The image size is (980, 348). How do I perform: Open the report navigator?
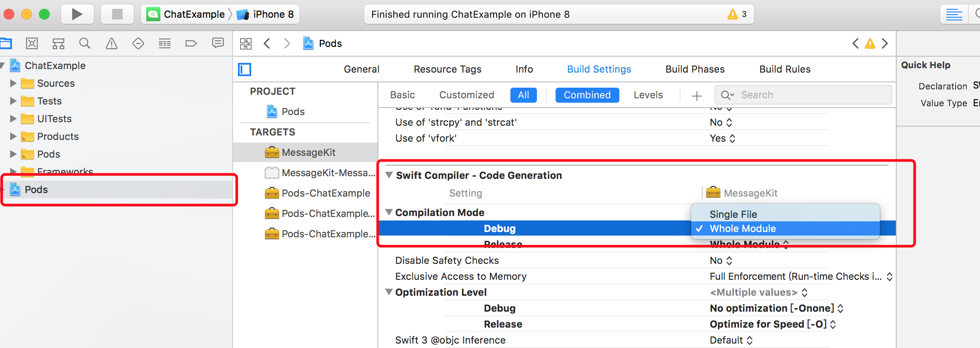(x=218, y=43)
